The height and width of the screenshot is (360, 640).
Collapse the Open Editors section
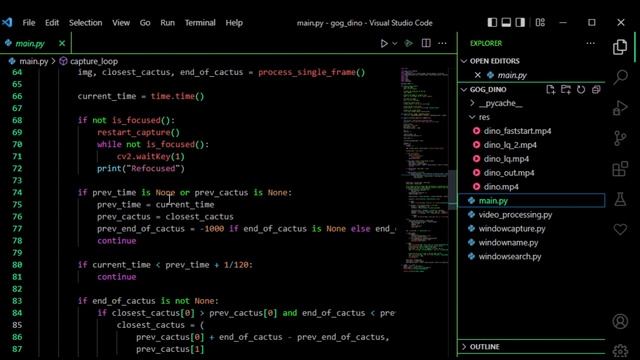464,61
